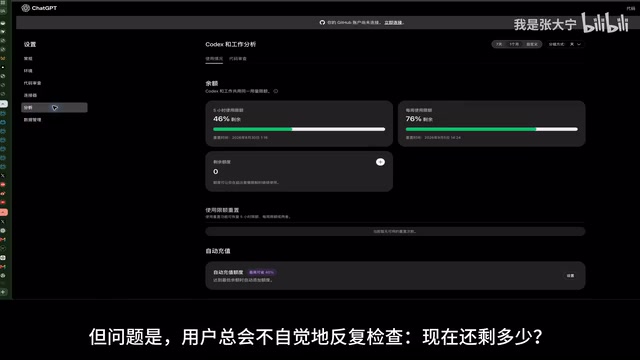
Task: Open the 代码 link at the top right
Action: click(x=631, y=8)
